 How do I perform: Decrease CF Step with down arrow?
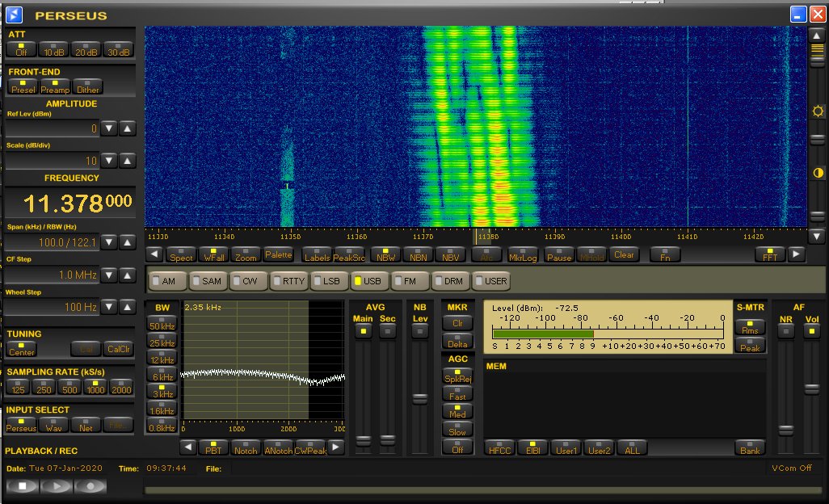(109, 275)
